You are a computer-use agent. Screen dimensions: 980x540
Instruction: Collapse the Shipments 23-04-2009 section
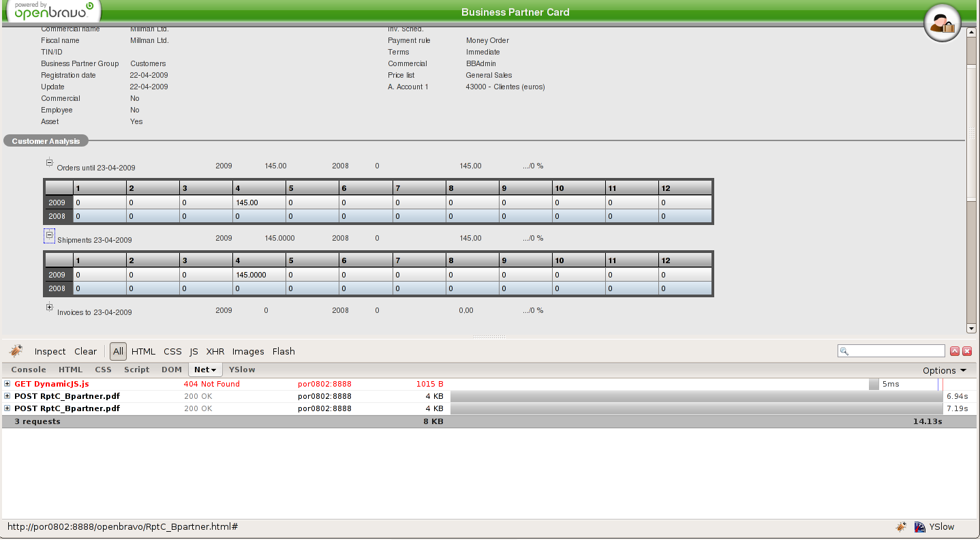(x=49, y=235)
